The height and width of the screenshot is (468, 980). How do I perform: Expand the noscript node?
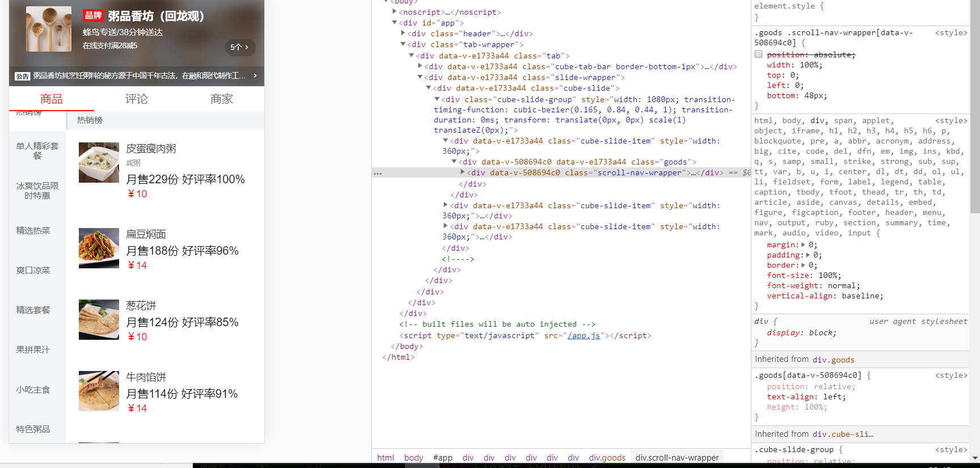pos(395,12)
